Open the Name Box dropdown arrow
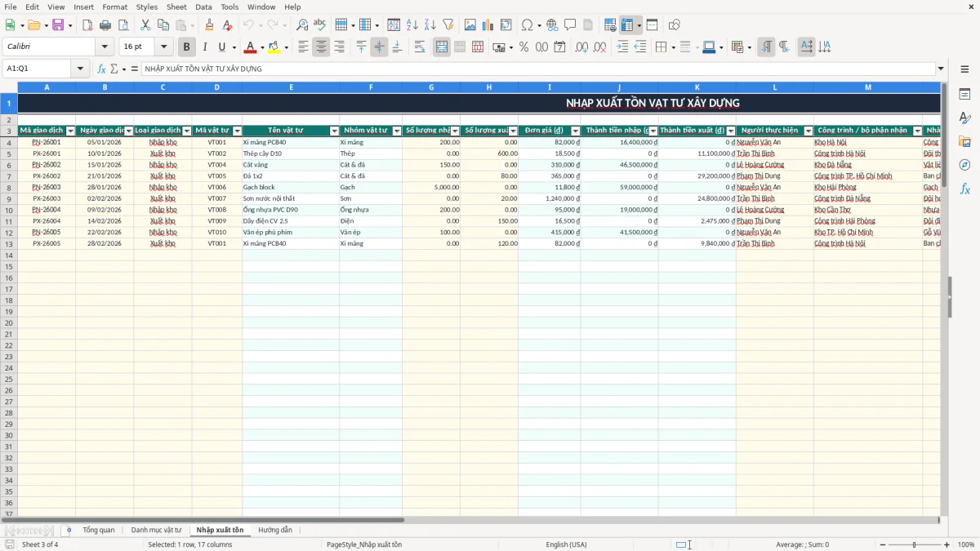 click(x=81, y=69)
